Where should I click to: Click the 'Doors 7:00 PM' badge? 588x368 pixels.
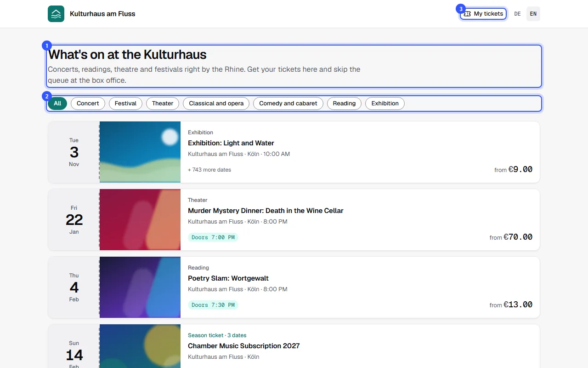click(x=213, y=237)
